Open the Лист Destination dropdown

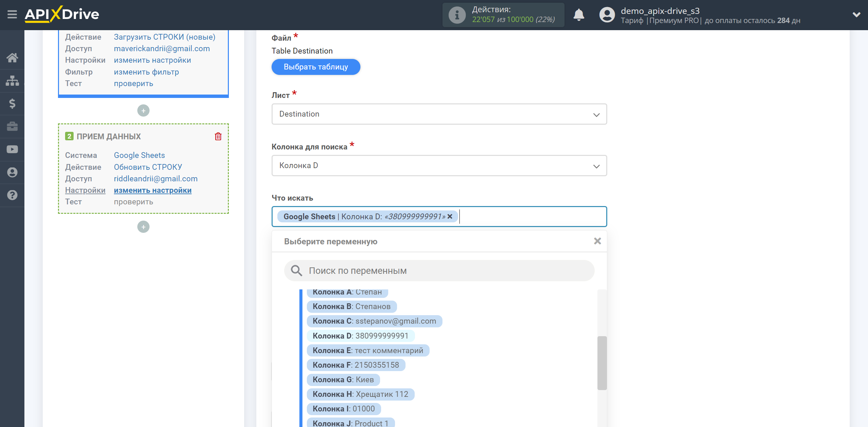pyautogui.click(x=439, y=114)
